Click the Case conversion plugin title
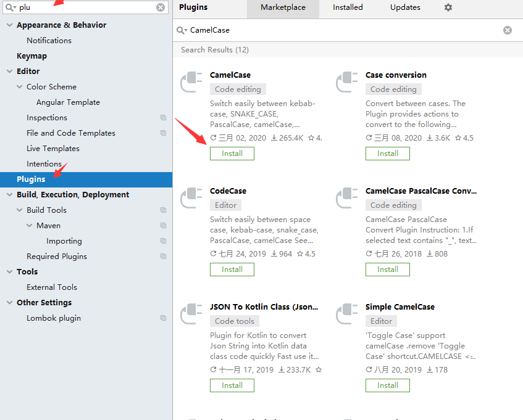 tap(396, 75)
